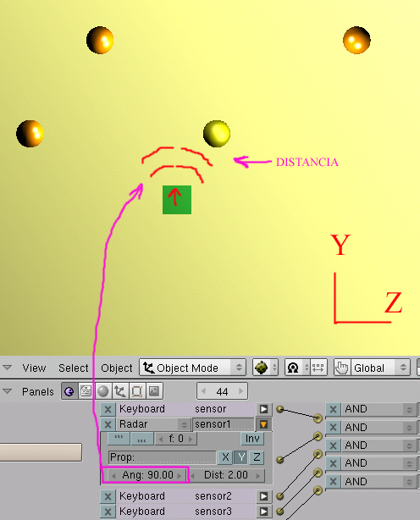Set radar axis to X

click(x=225, y=457)
